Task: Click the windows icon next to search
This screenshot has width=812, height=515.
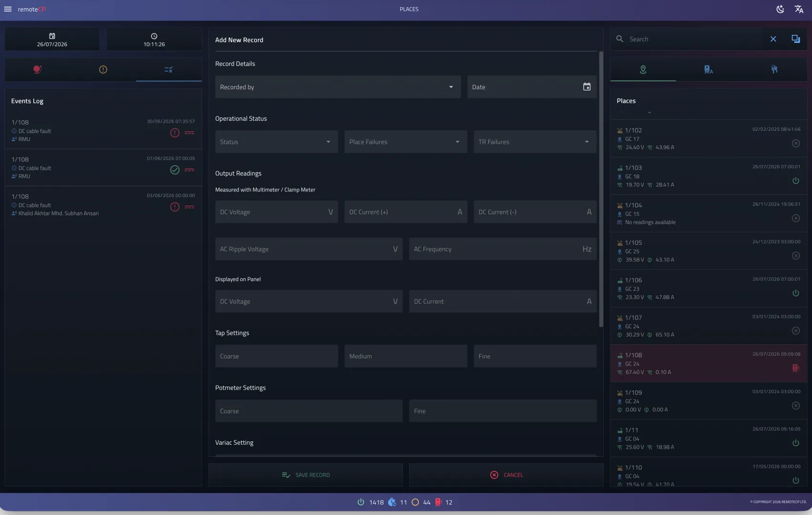Action: pyautogui.click(x=796, y=39)
